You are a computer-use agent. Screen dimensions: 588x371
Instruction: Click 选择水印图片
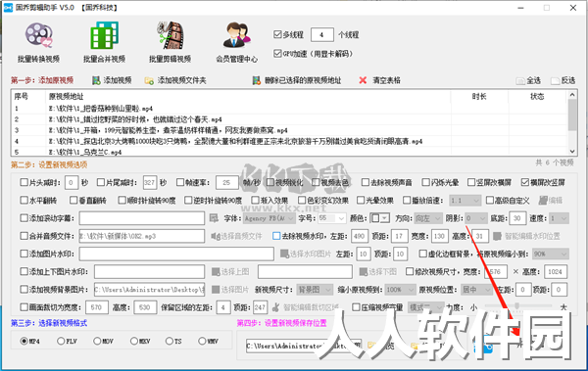[x=306, y=255]
